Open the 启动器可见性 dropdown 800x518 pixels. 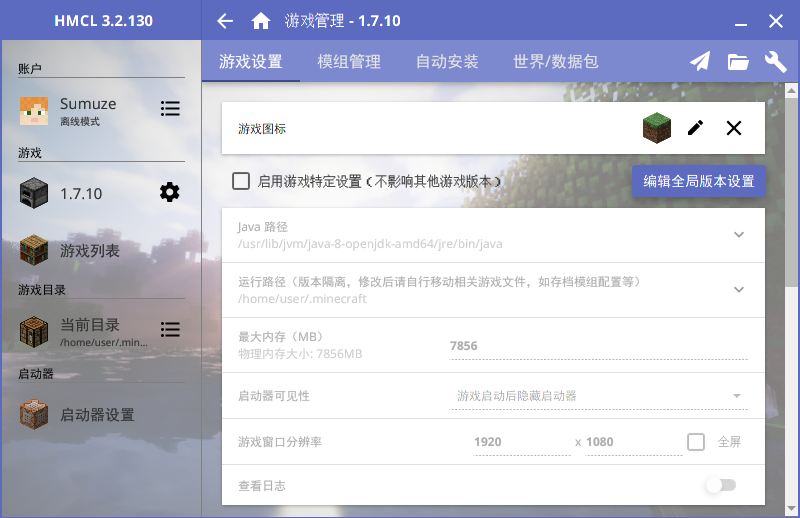pyautogui.click(x=598, y=396)
